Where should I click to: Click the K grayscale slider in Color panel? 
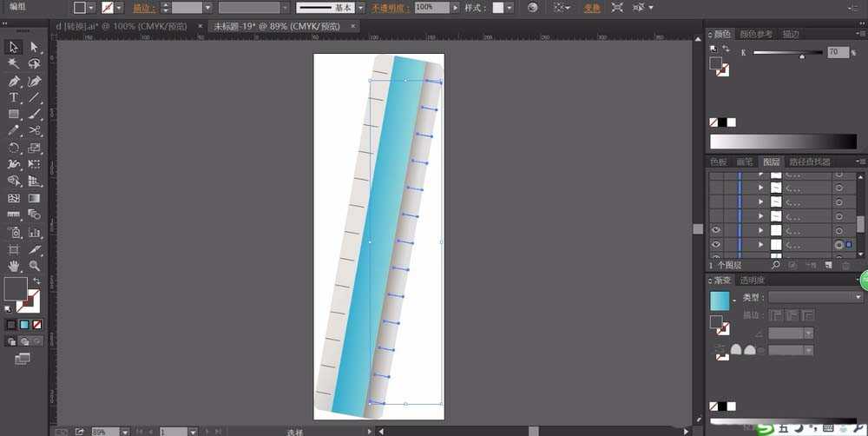click(786, 53)
